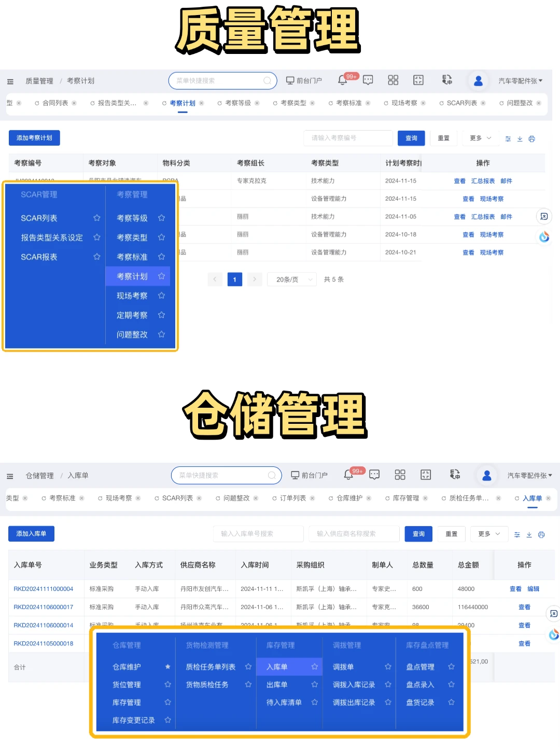Click the download export icon near 查询
The image size is (560, 747).
tap(520, 139)
